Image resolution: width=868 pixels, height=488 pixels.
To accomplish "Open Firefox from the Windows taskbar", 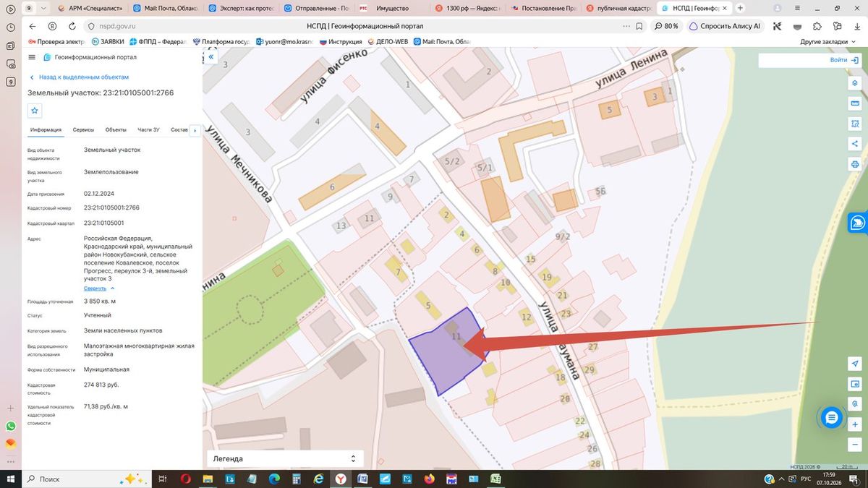I will 429,479.
